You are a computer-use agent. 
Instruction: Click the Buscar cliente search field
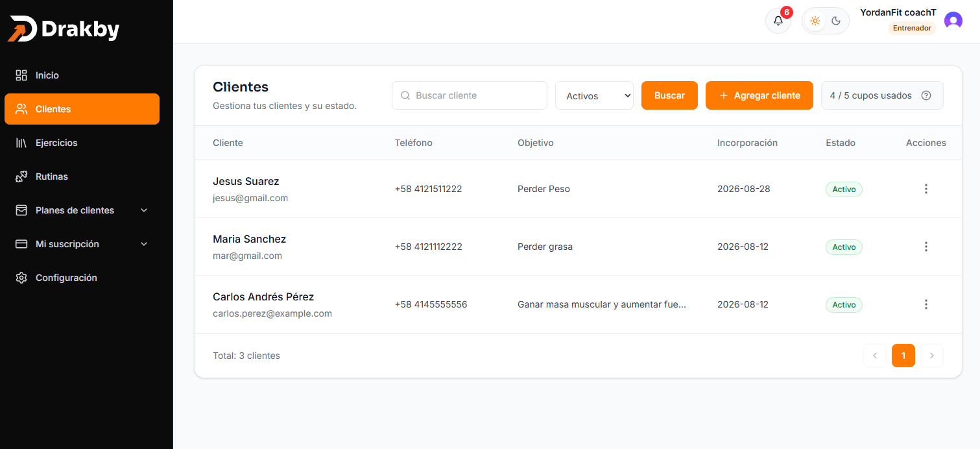pos(470,95)
